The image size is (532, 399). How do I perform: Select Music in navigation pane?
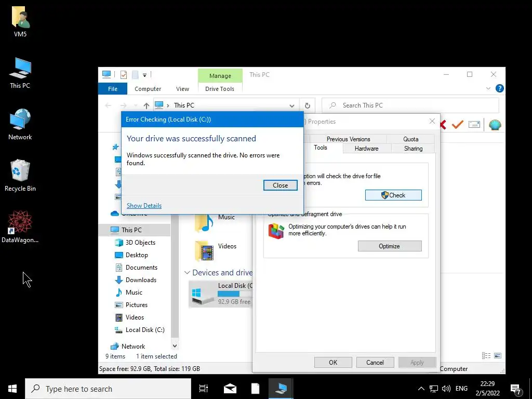click(x=134, y=292)
